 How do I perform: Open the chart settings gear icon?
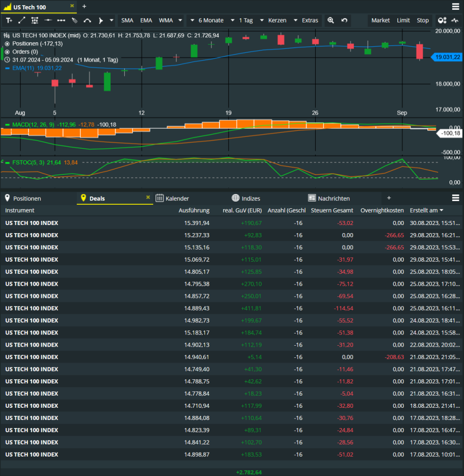(x=442, y=20)
